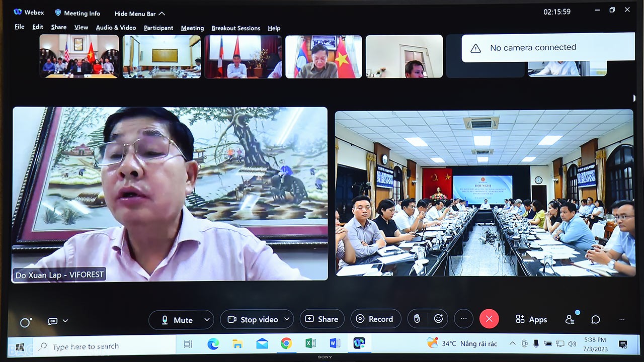The height and width of the screenshot is (362, 644).
Task: Open the Stop video camera options
Action: (x=287, y=319)
